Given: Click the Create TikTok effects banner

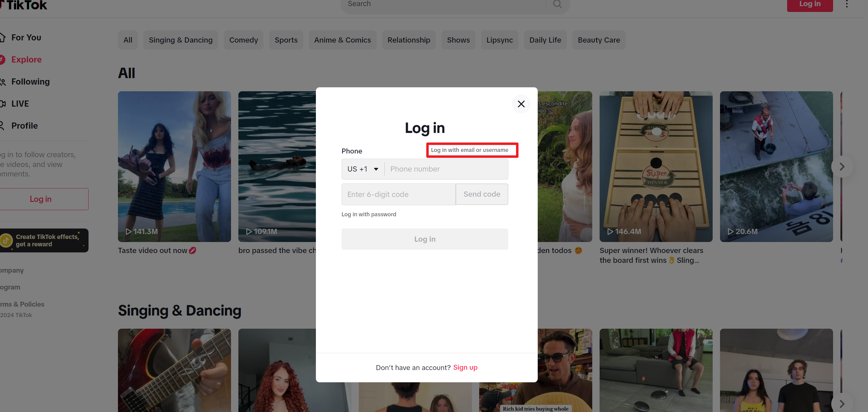Looking at the screenshot, I should pos(44,240).
